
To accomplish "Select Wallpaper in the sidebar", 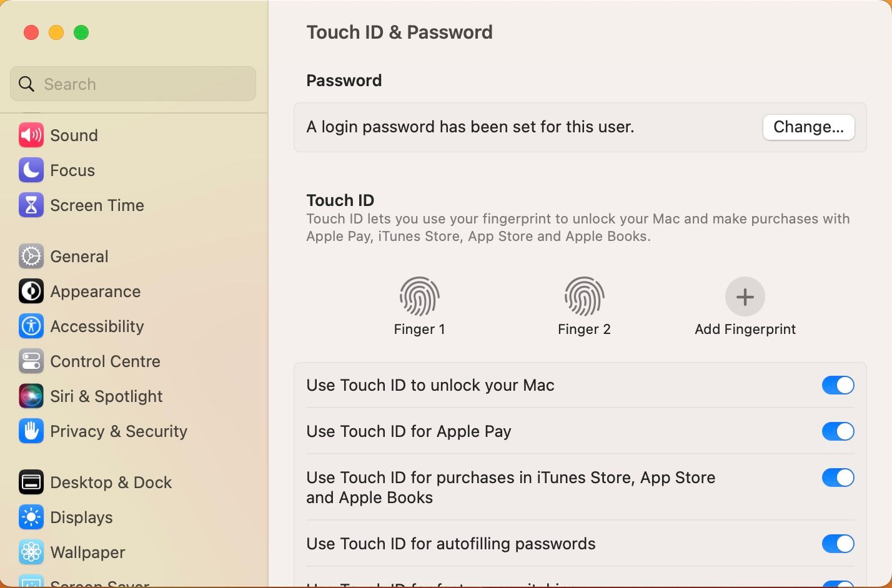I will [x=87, y=552].
